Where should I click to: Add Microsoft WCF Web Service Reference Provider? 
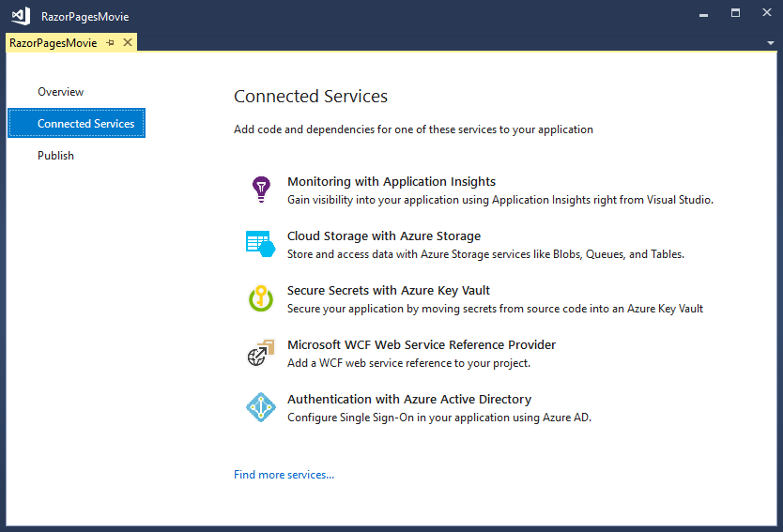(421, 345)
